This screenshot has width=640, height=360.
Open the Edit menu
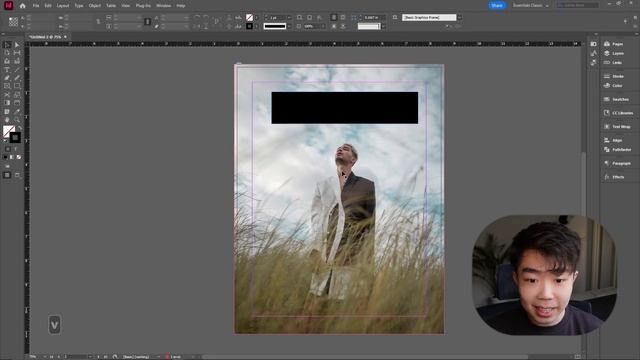[x=48, y=6]
